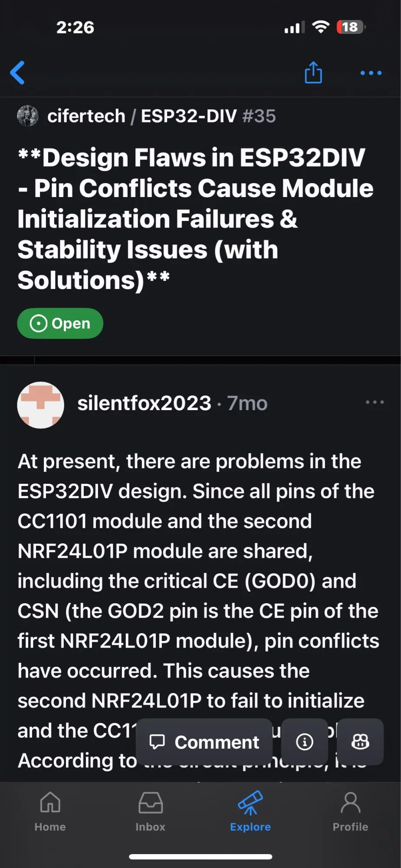Tap the issue number #35
The image size is (401, 868).
tap(259, 116)
